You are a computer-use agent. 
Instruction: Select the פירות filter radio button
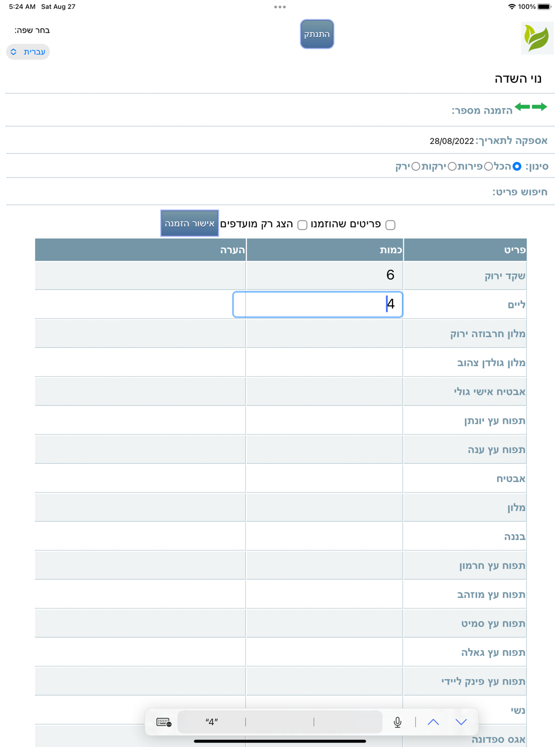488,166
